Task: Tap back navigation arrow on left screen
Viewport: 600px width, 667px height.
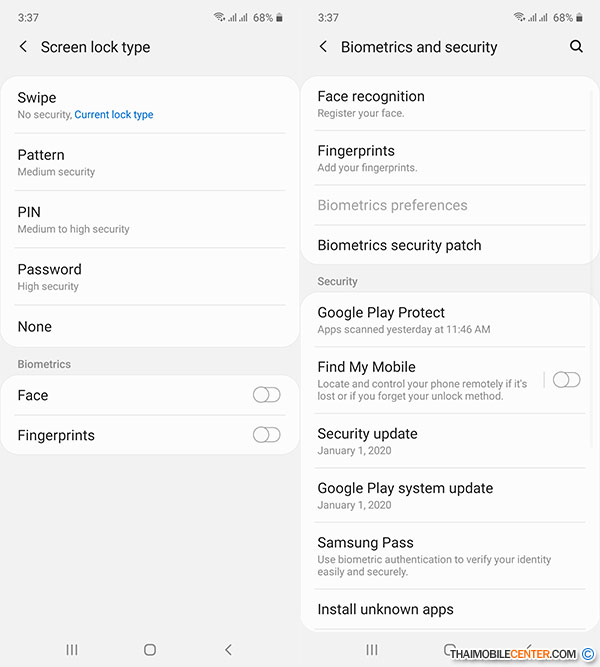Action: (x=229, y=650)
